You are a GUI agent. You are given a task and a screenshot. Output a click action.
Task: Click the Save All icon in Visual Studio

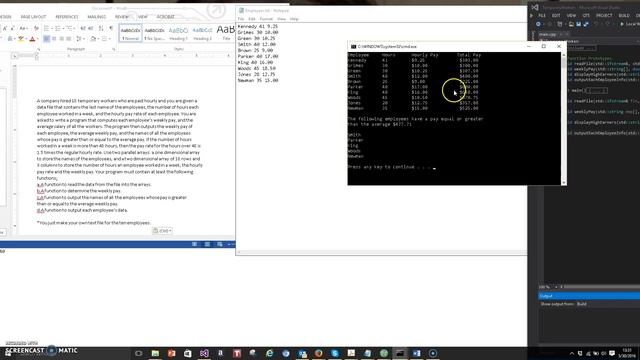click(586, 24)
